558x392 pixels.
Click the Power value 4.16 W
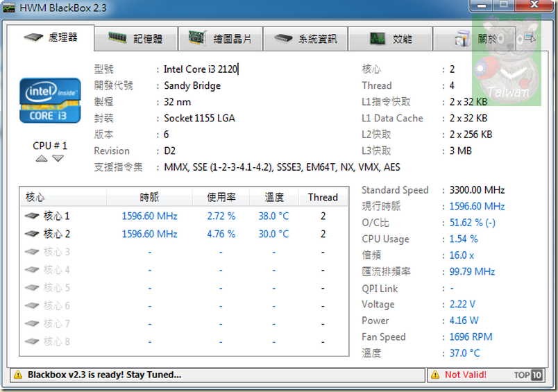(x=464, y=321)
